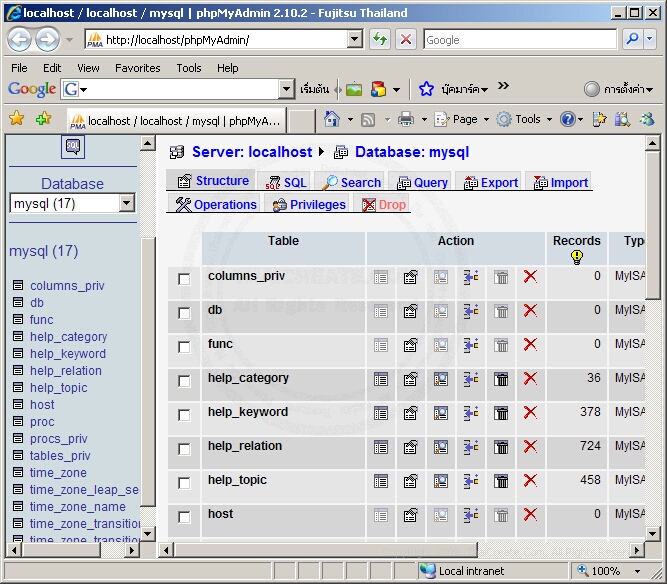This screenshot has height=584, width=667.
Task: Search icon for help_keyword table row
Action: 441,413
